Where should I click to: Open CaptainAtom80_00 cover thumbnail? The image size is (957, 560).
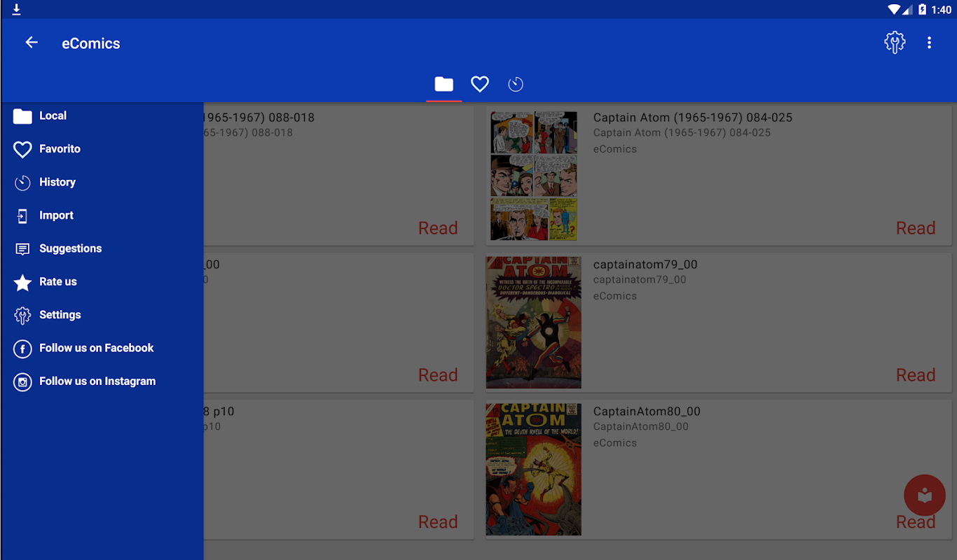click(x=534, y=469)
